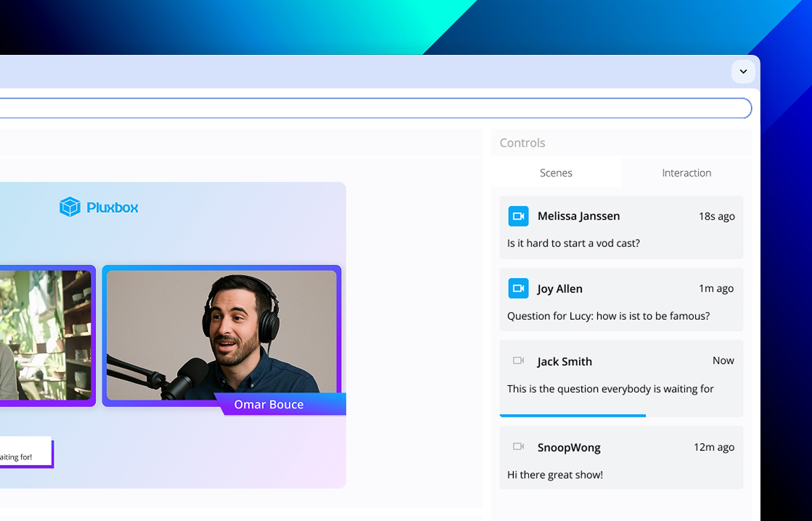
Task: Click the blue progress bar under Jack Smith
Action: click(572, 415)
